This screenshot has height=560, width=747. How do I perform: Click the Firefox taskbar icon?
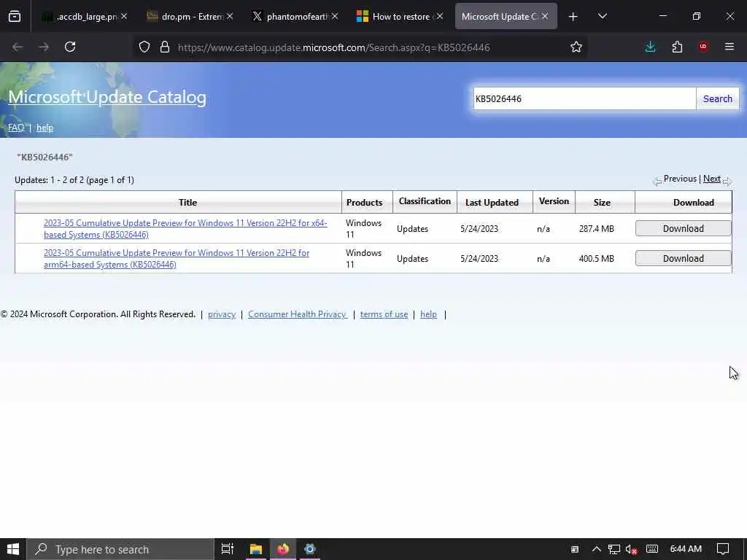click(283, 549)
